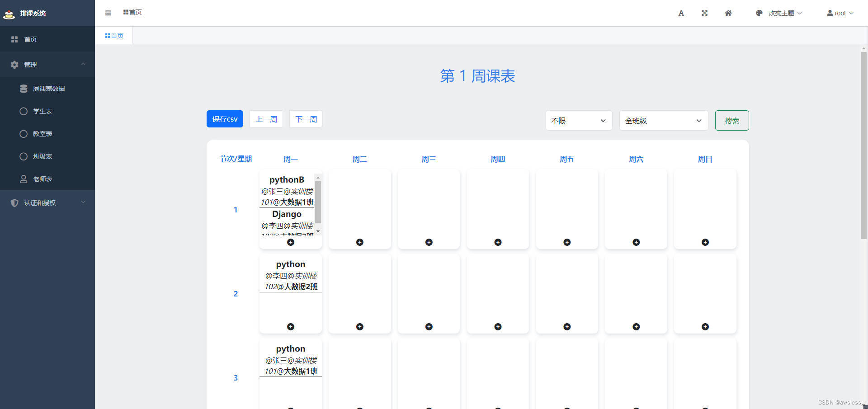Click the gear icon beside 管理

pos(14,65)
